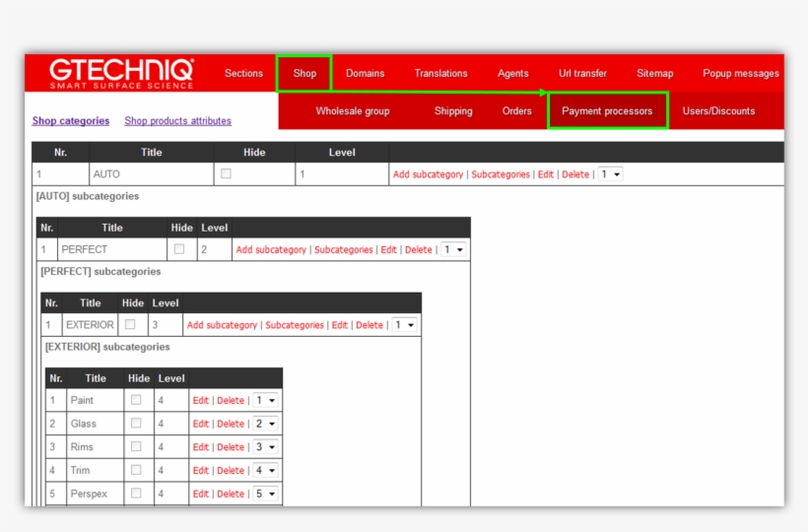Open order dropdown in AUTO row

(x=610, y=174)
